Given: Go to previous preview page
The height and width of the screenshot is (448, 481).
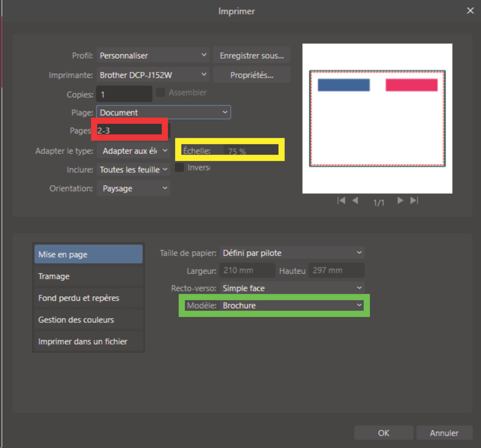Looking at the screenshot, I should point(355,200).
